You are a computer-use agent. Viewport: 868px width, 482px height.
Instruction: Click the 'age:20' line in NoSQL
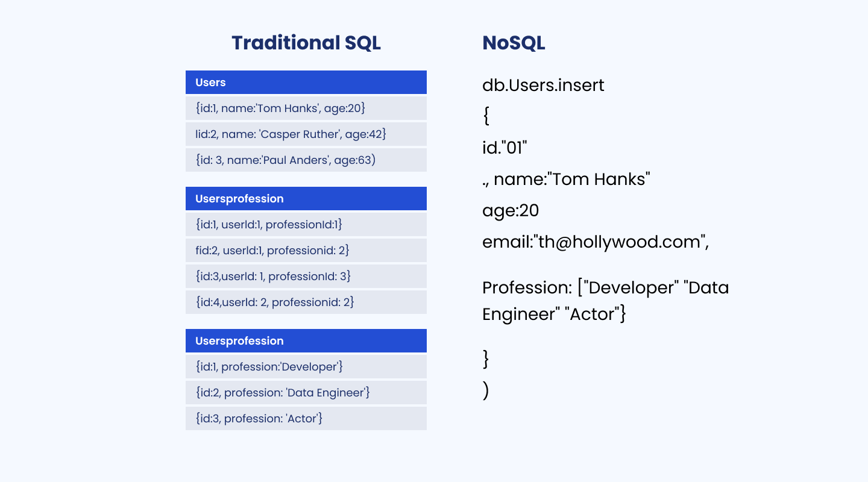point(511,211)
